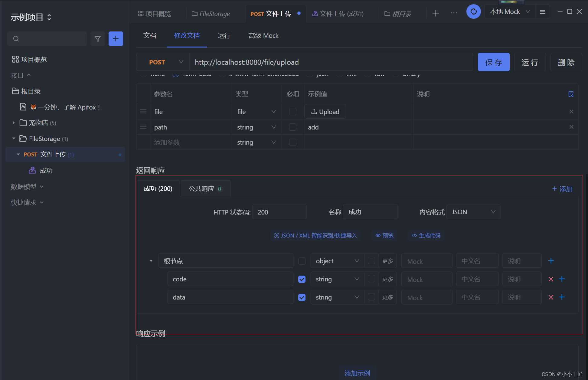The image size is (588, 380).
Task: Click the 运行 button beside save
Action: 530,62
